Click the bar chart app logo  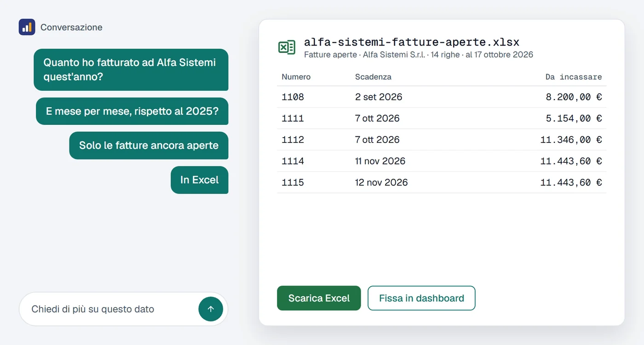(27, 27)
